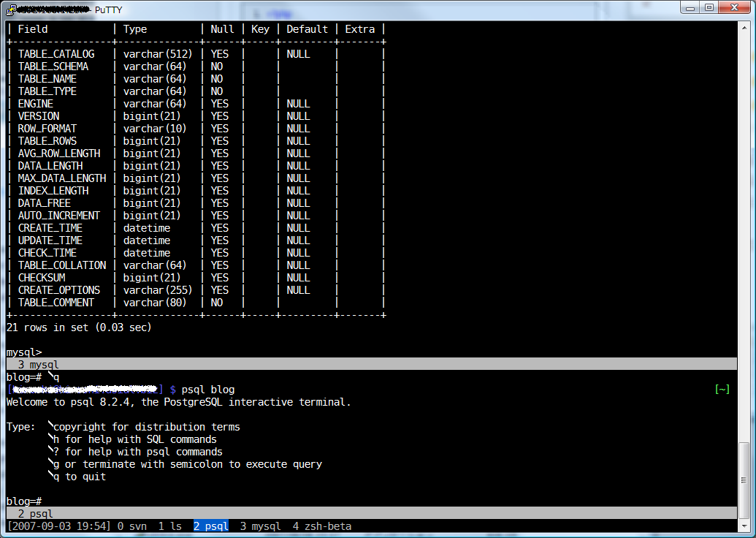The width and height of the screenshot is (756, 538).
Task: Maximize the PuTTY window
Action: pos(709,7)
